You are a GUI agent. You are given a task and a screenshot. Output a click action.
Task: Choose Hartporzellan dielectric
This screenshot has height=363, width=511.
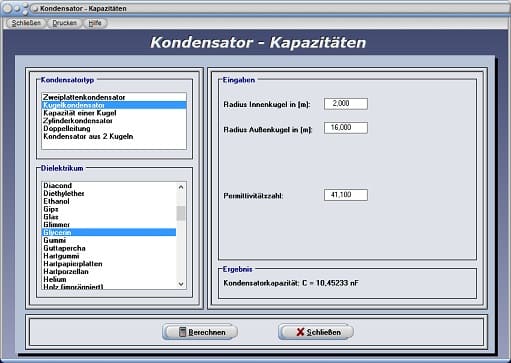109,271
